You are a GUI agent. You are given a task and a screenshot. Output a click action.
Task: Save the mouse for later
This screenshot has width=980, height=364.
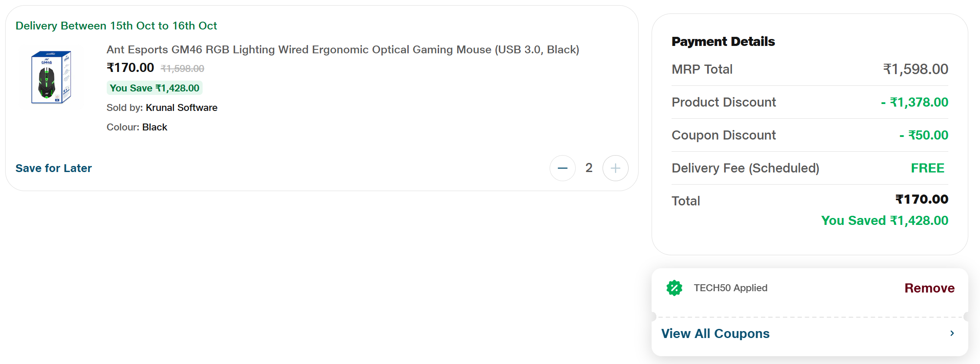(x=54, y=168)
